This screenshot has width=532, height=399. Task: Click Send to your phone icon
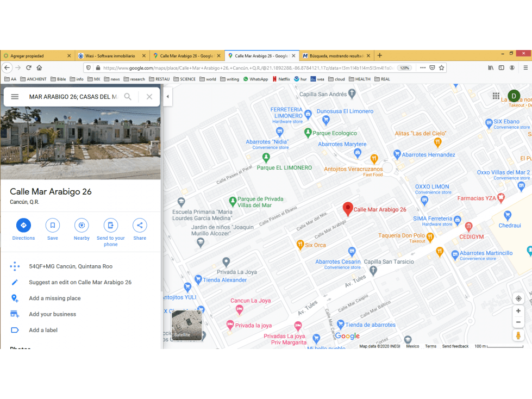pyautogui.click(x=111, y=225)
